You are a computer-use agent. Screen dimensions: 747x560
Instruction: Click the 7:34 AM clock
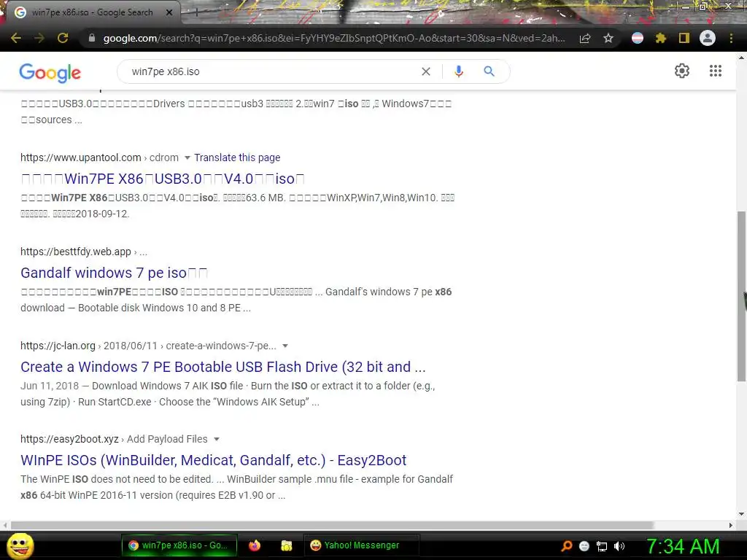[683, 546]
